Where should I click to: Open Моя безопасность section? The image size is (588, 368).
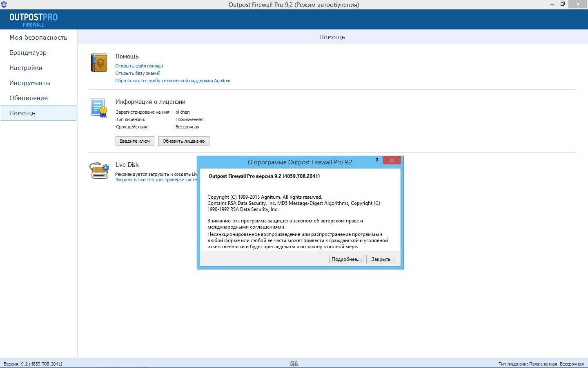point(38,38)
